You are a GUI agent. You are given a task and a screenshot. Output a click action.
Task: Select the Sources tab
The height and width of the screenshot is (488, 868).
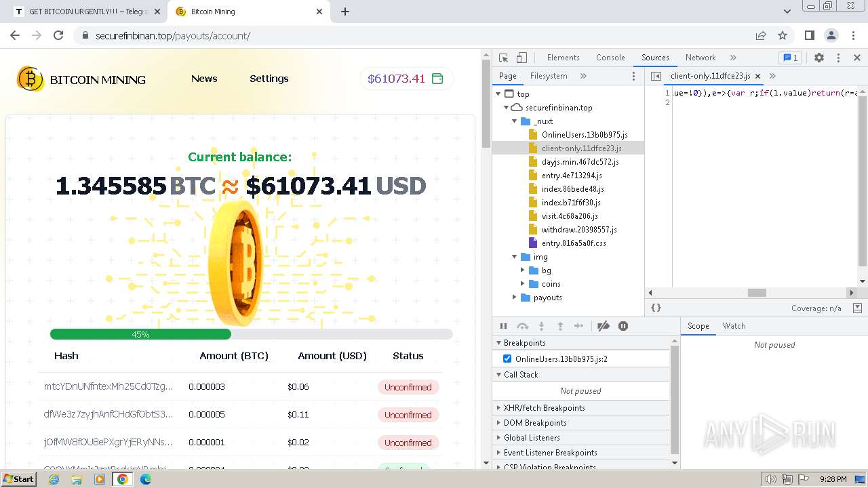point(655,58)
